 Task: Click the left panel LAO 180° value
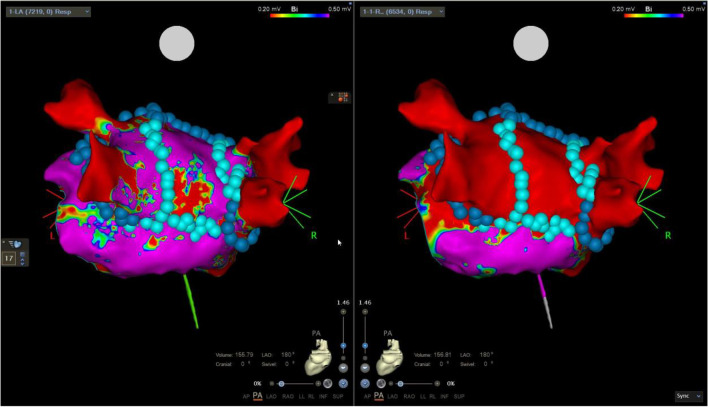pyautogui.click(x=288, y=355)
